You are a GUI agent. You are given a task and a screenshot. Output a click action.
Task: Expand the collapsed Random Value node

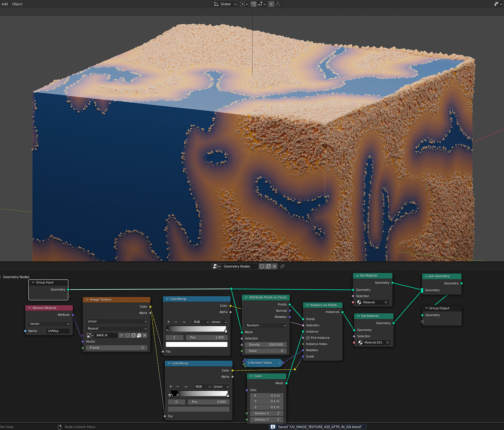tap(249, 363)
